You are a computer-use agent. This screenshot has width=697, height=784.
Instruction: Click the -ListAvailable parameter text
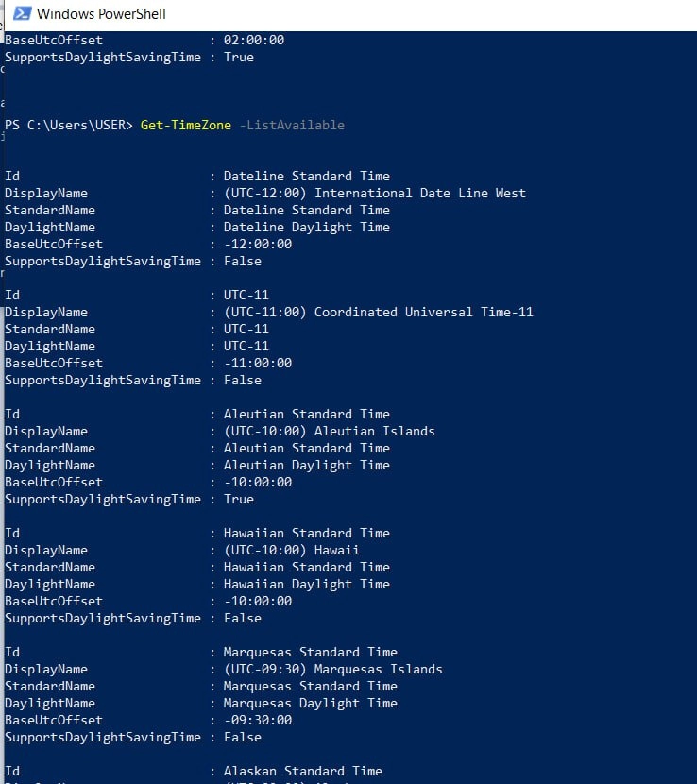click(x=295, y=125)
